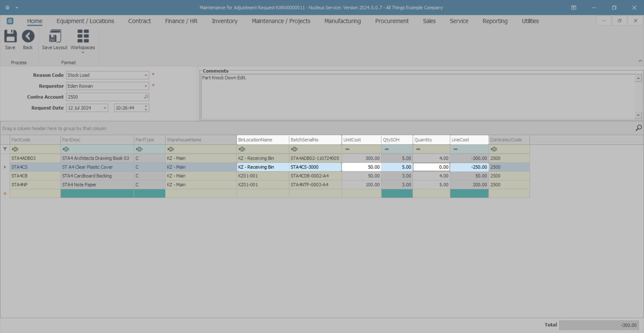Click the ContraAccCode filter condition icon
The width and height of the screenshot is (644, 333).
click(494, 149)
